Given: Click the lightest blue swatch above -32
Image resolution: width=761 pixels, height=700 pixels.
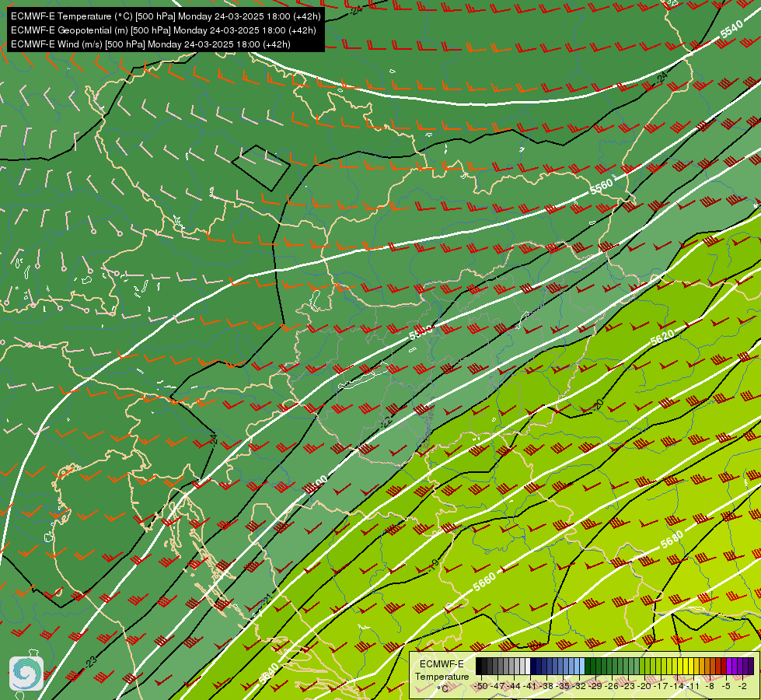Looking at the screenshot, I should click(582, 667).
